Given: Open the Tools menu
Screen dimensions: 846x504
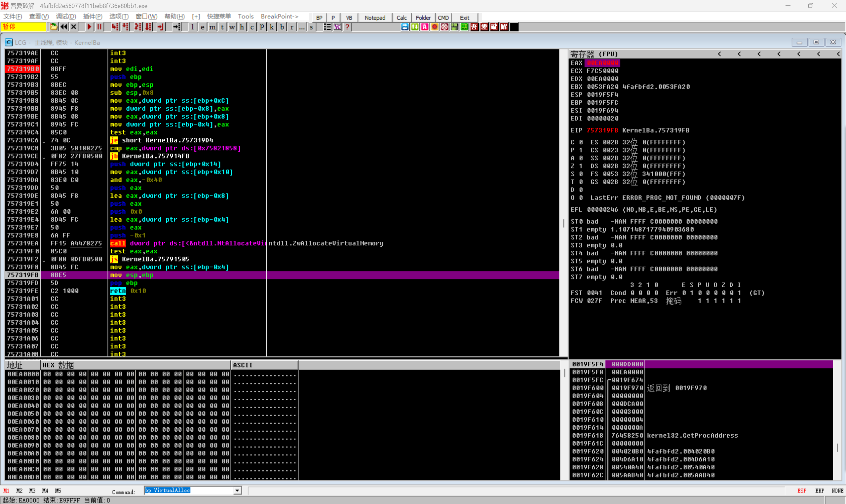Looking at the screenshot, I should 246,16.
